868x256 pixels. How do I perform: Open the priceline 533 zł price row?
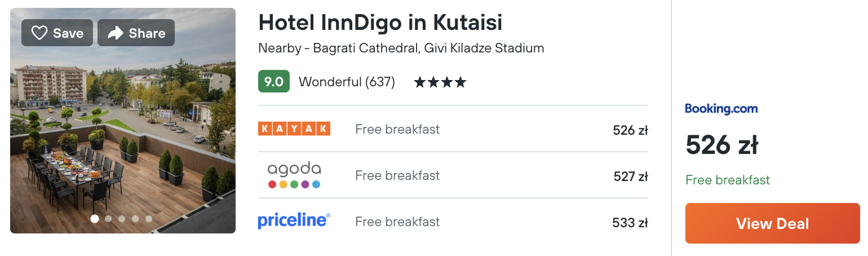pos(453,222)
